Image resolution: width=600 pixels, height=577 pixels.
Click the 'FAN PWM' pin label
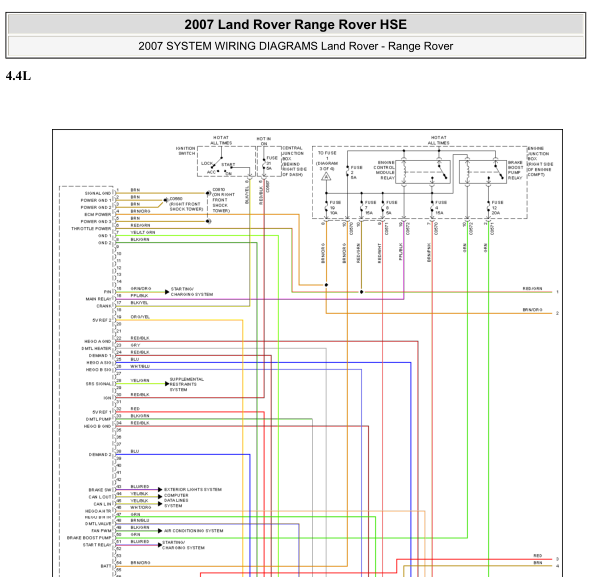(x=101, y=531)
